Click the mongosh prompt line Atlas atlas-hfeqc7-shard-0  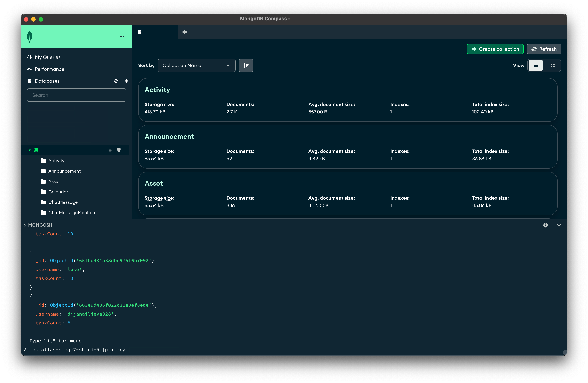click(x=76, y=350)
